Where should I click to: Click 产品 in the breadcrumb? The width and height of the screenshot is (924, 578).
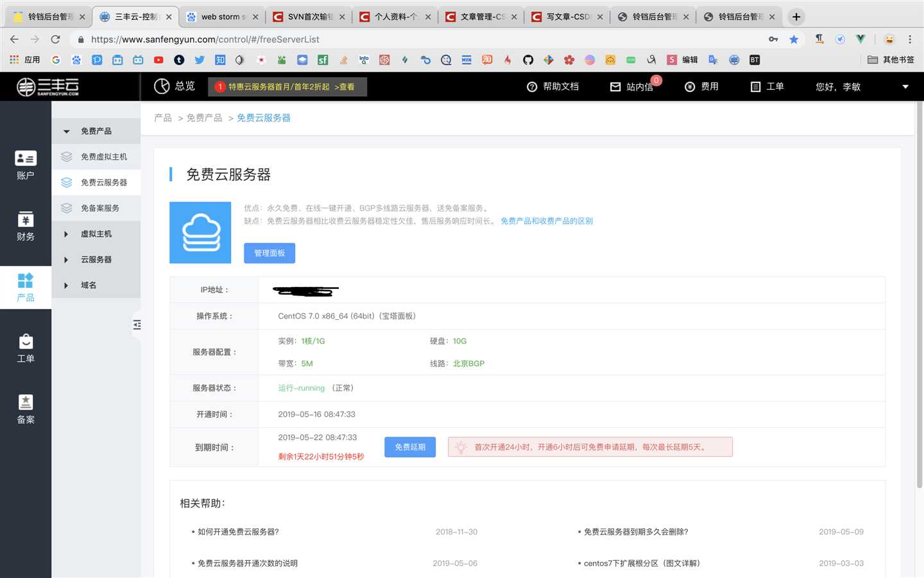point(163,118)
